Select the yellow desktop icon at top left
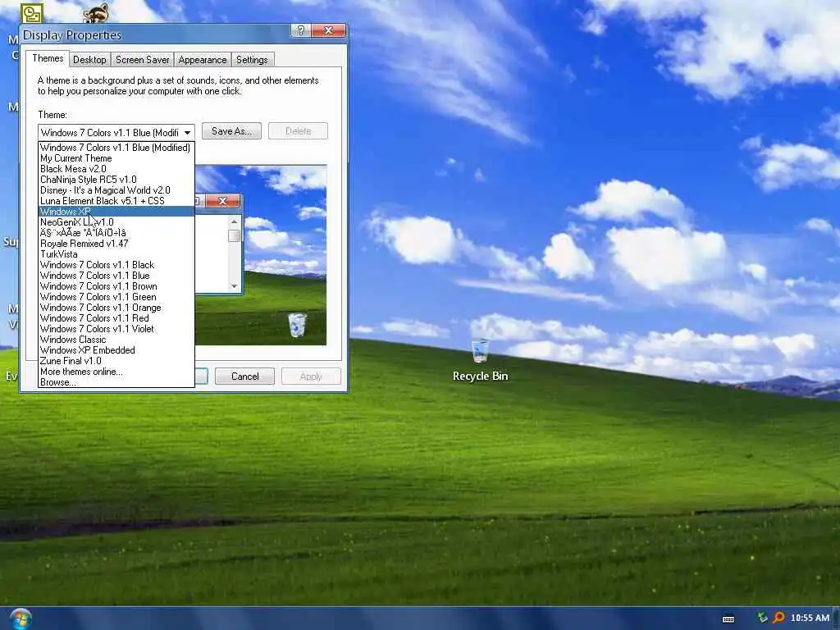The width and height of the screenshot is (840, 630). pyautogui.click(x=31, y=13)
